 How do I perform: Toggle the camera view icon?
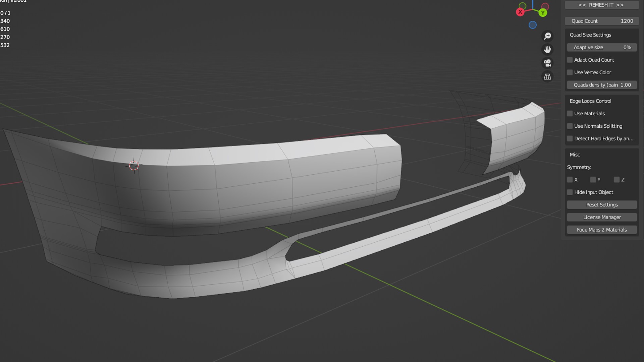coord(547,63)
